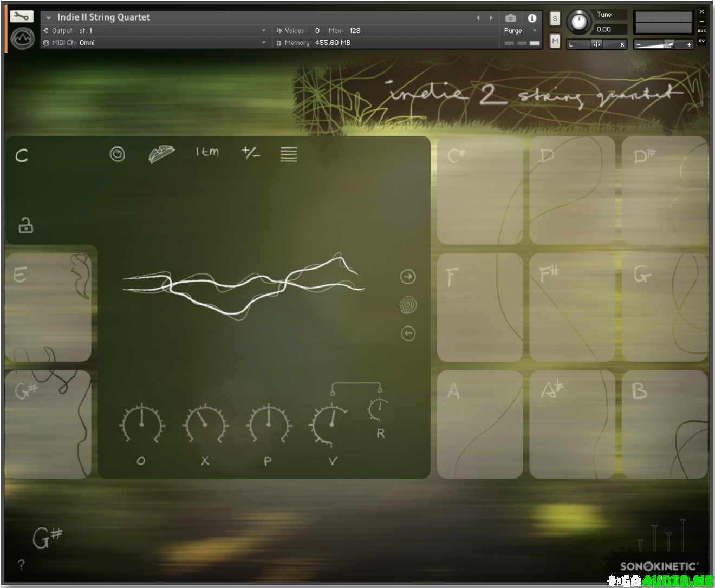
Task: Click the Sonokinetic brand logo
Action: pyautogui.click(x=659, y=566)
